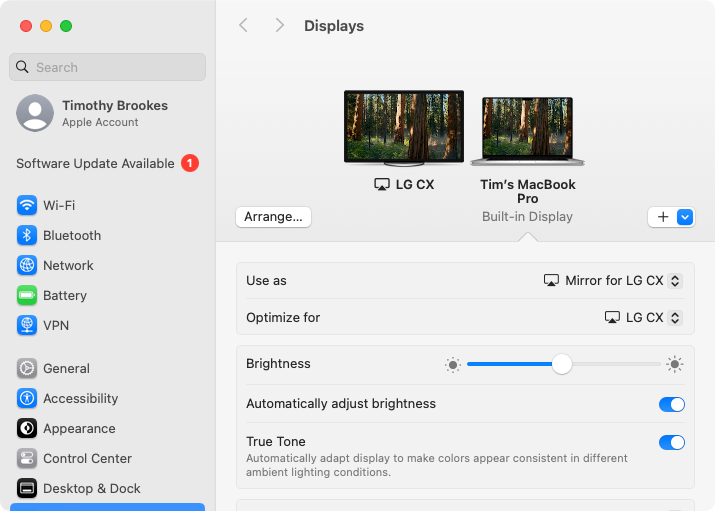The image size is (715, 511).
Task: Click the search magnifying glass icon
Action: point(22,67)
